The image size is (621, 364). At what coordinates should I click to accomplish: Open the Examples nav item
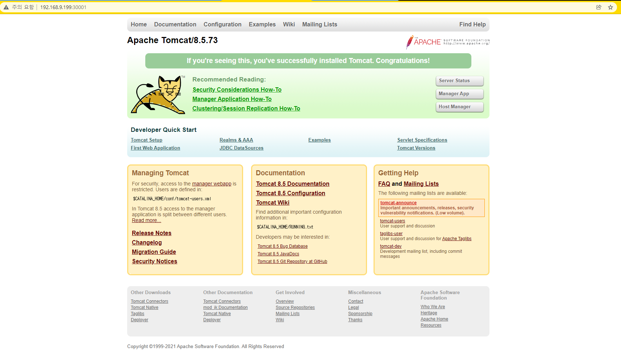pyautogui.click(x=262, y=25)
